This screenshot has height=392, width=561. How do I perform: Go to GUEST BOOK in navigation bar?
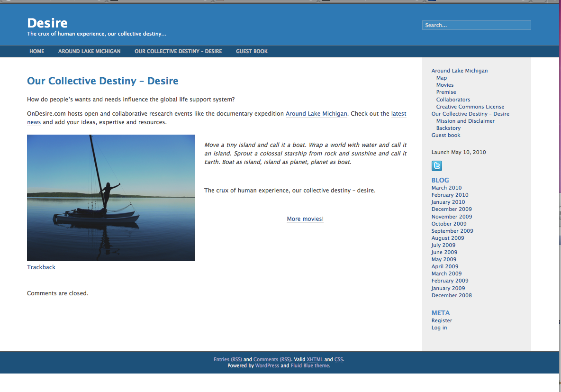point(252,51)
